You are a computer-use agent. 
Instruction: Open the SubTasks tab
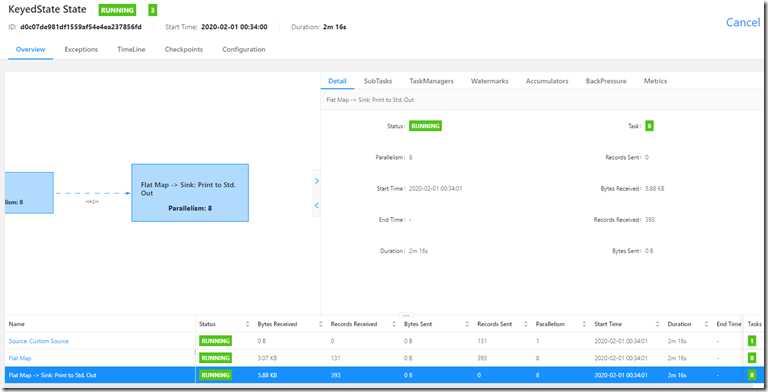tap(378, 81)
